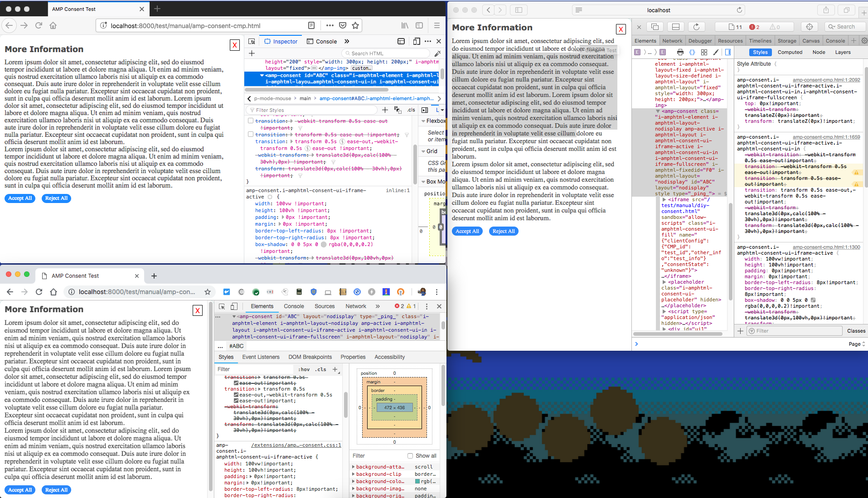Expand iframe node in Safari DOM tree
868x498 pixels.
pyautogui.click(x=664, y=199)
